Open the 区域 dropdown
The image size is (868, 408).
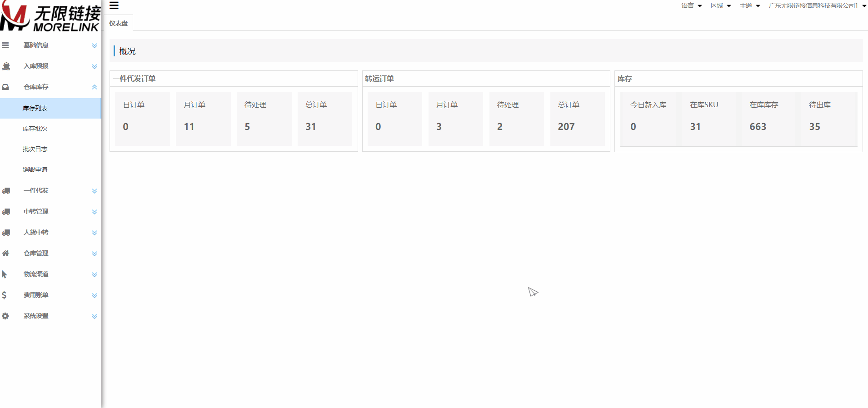[x=721, y=6]
